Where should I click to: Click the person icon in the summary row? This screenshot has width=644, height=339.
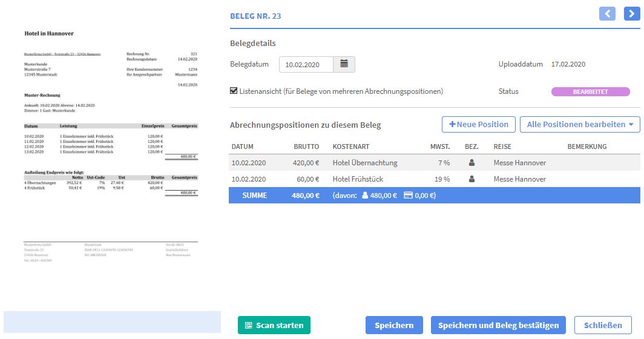[x=365, y=196]
